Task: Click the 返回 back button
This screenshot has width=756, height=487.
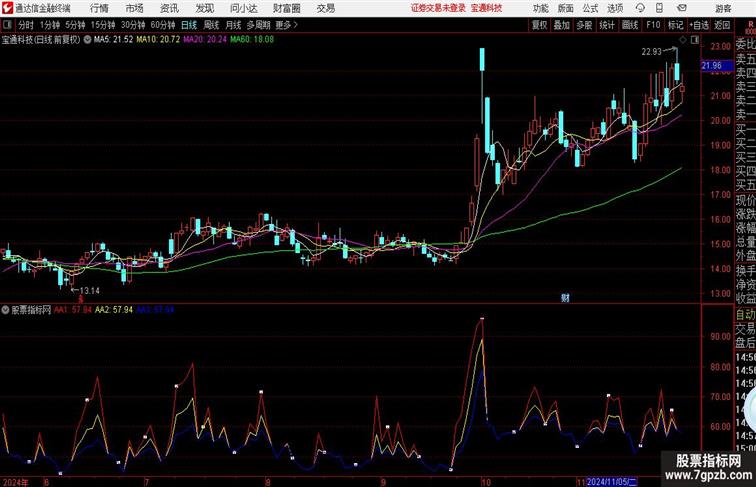Action: (722, 25)
